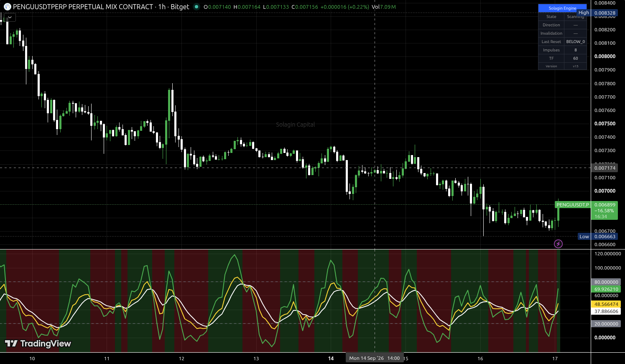Image resolution: width=625 pixels, height=364 pixels.
Task: Click the TF label cell
Action: click(551, 59)
